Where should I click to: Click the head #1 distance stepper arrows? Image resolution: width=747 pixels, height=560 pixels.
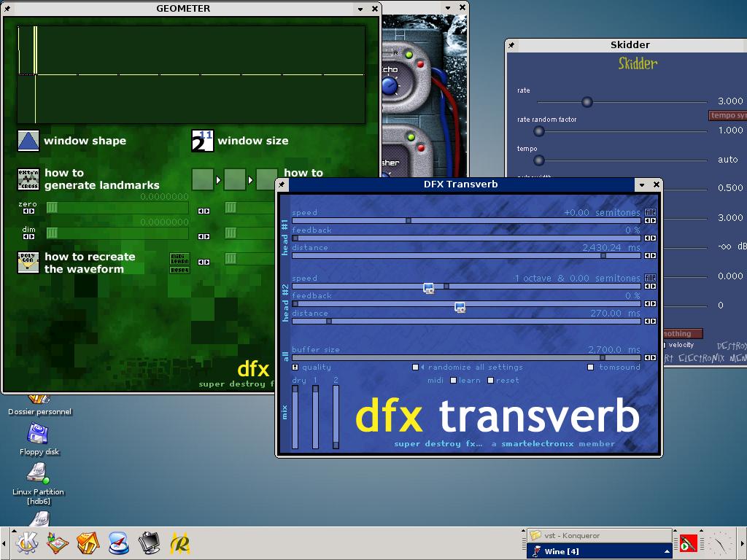(650, 256)
